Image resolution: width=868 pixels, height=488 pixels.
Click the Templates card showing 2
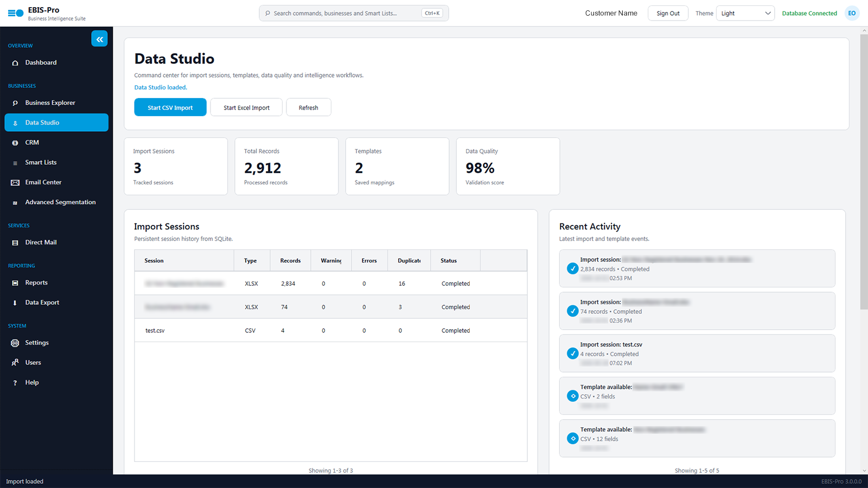[397, 166]
